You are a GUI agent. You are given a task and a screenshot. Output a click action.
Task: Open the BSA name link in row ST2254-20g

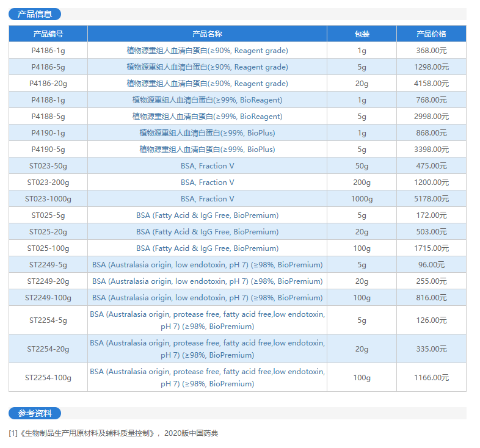tap(207, 349)
